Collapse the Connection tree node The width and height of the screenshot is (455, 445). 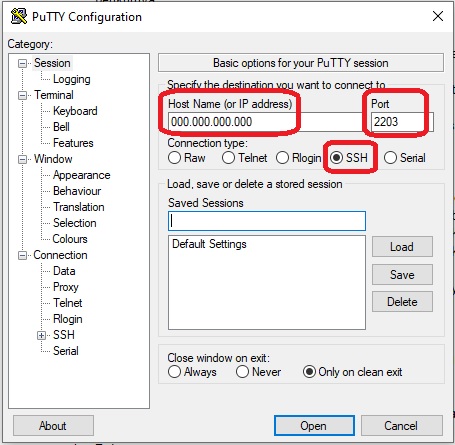pos(22,255)
